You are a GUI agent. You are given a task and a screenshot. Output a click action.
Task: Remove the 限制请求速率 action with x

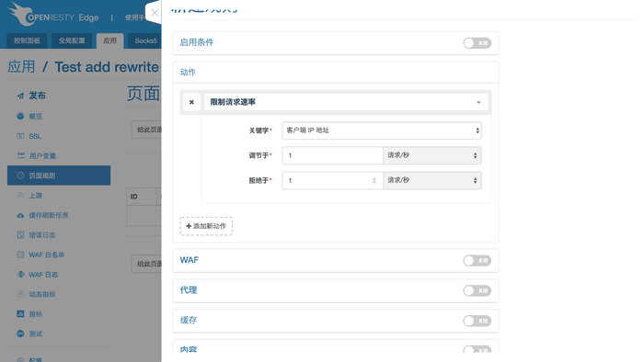pyautogui.click(x=191, y=102)
